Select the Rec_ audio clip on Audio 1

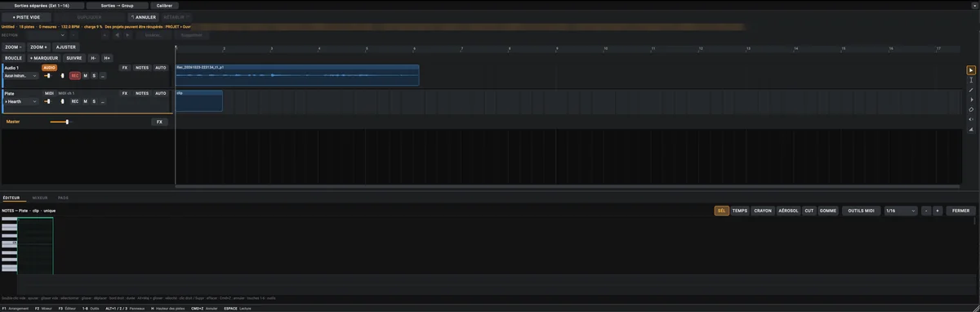[x=297, y=75]
